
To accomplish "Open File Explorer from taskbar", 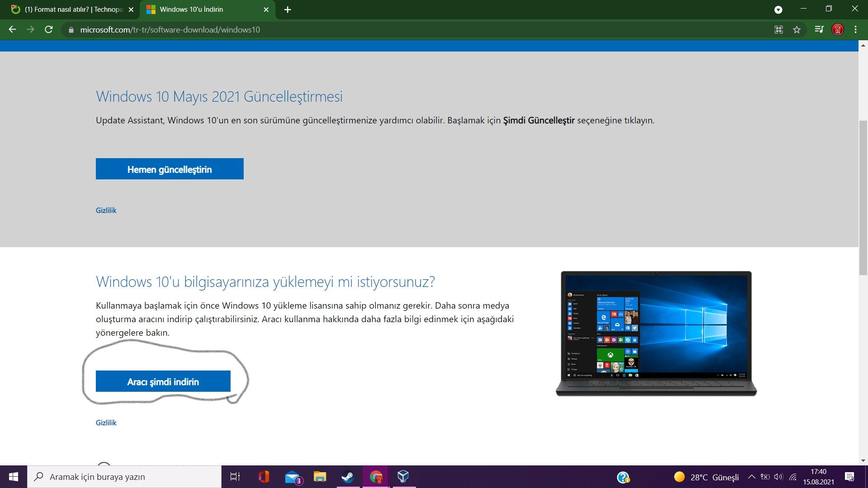I will 320,477.
